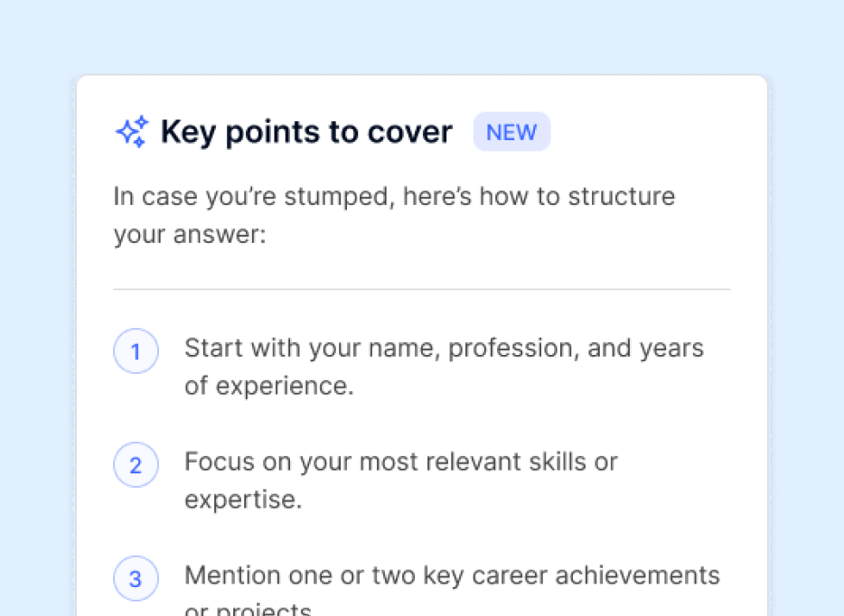Click the "your answer:" text line

190,235
